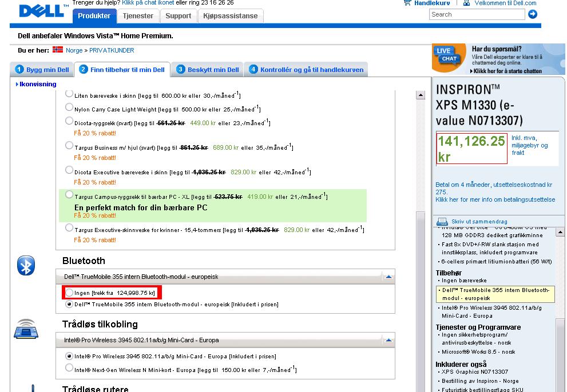567x392 pixels.
Task: Click Dell TrueMobile 355 highlighted summary item
Action: pyautogui.click(x=495, y=294)
